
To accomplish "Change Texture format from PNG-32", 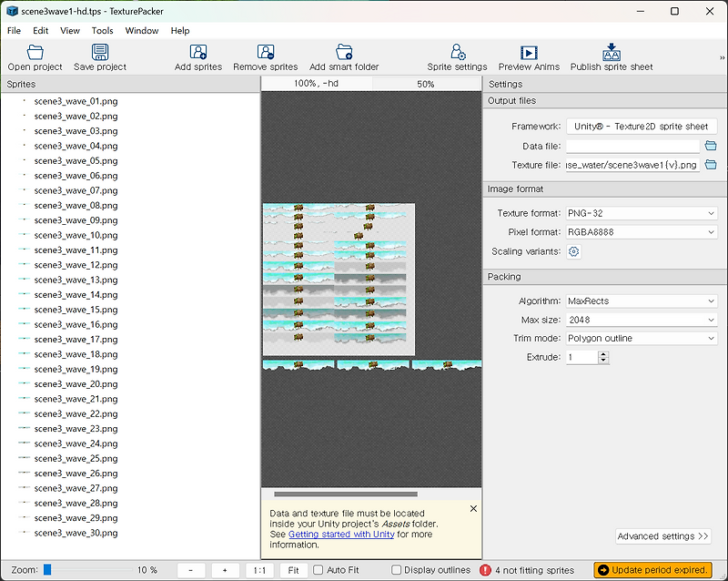I will (x=641, y=214).
